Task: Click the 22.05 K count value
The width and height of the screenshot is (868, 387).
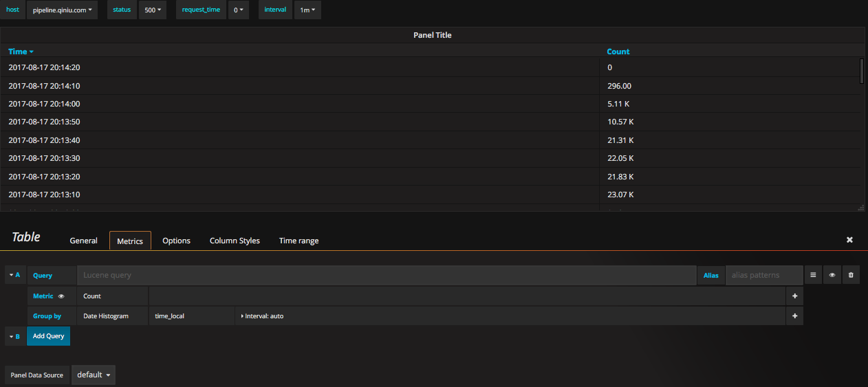Action: tap(620, 158)
